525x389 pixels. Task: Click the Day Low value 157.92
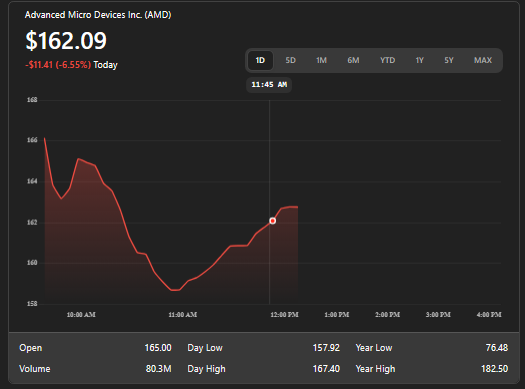[326, 348]
